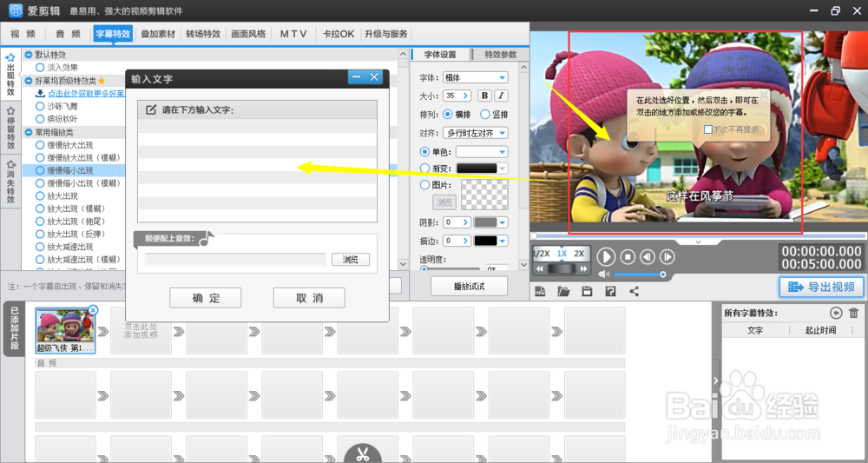868x463 pixels.
Task: Collapse the 默认特效 group
Action: click(x=29, y=54)
